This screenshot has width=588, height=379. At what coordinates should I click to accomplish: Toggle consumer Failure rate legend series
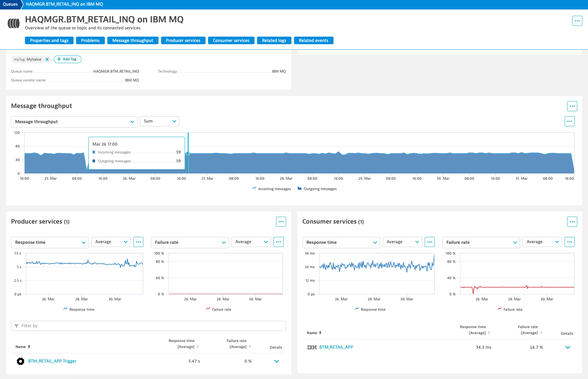pos(510,310)
